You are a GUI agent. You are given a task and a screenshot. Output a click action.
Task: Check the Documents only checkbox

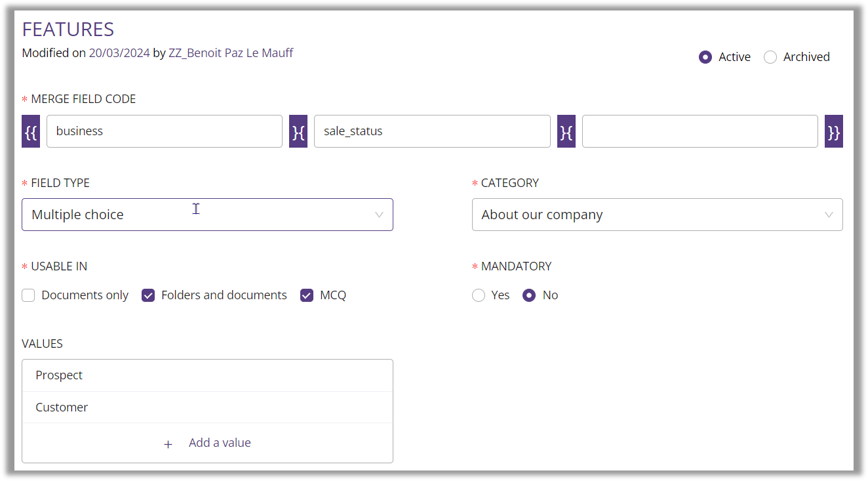(x=28, y=295)
